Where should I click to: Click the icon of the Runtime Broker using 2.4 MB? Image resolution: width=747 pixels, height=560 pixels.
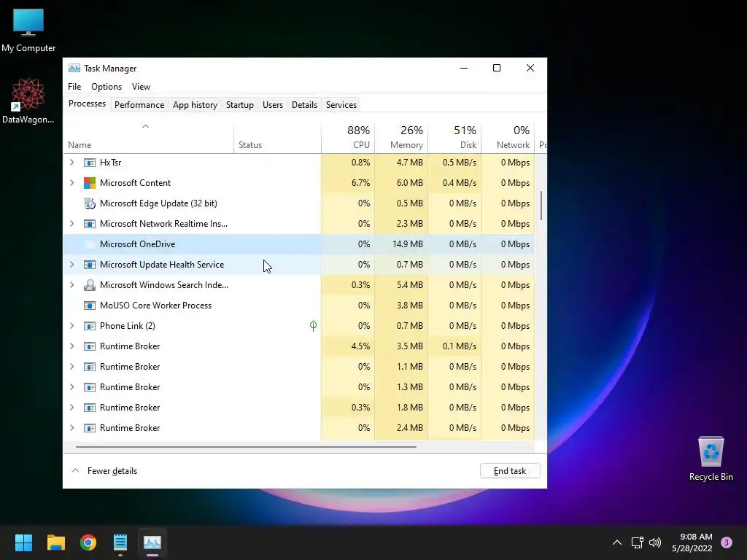pyautogui.click(x=90, y=428)
